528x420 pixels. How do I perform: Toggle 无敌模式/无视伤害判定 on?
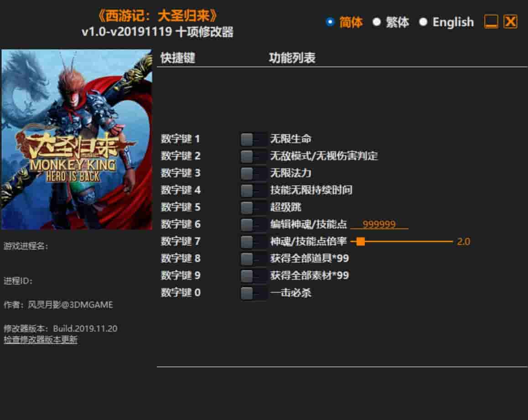[x=252, y=156]
